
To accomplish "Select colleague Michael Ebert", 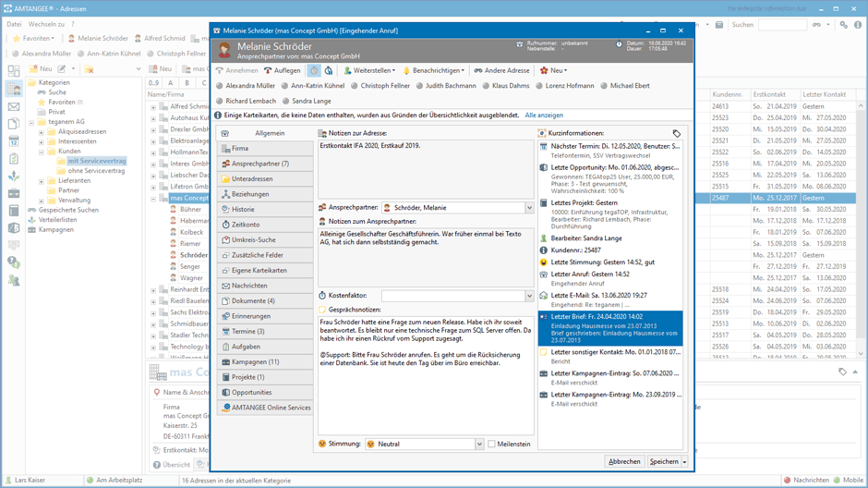I will (x=624, y=86).
